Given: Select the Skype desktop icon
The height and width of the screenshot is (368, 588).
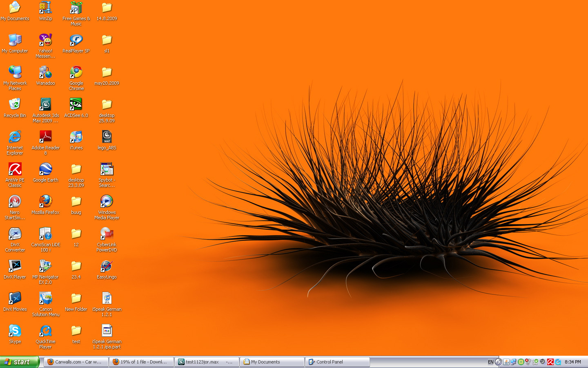Looking at the screenshot, I should coord(15,331).
